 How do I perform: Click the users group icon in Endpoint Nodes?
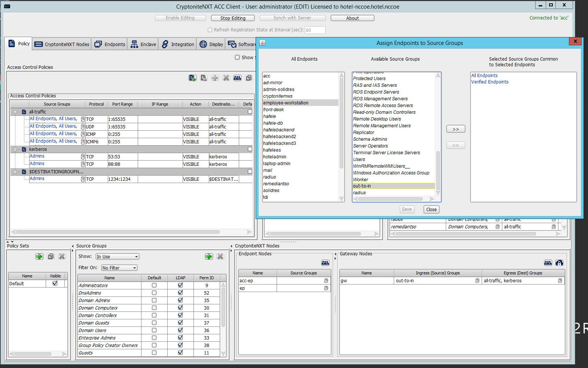pyautogui.click(x=325, y=263)
